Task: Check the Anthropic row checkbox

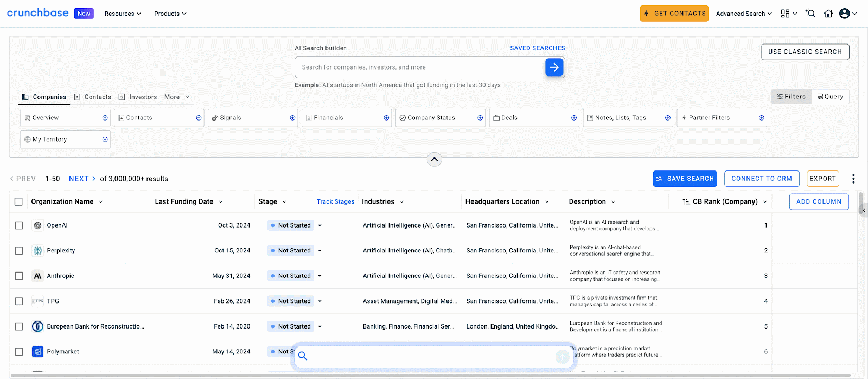Action: pyautogui.click(x=19, y=276)
